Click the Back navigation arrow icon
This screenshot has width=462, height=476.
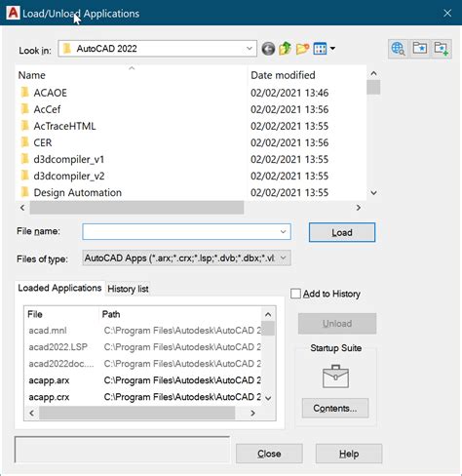[268, 49]
